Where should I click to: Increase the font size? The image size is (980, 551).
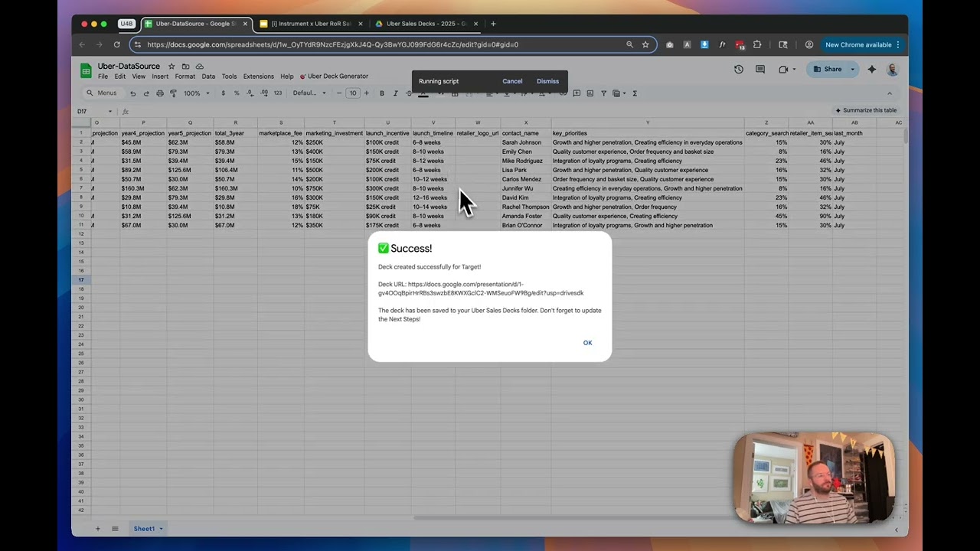click(366, 93)
